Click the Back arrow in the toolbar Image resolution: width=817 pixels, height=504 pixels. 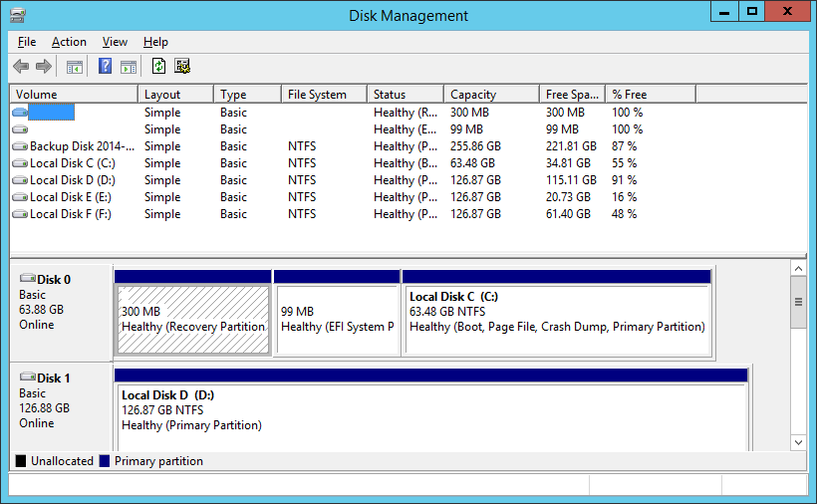21,67
